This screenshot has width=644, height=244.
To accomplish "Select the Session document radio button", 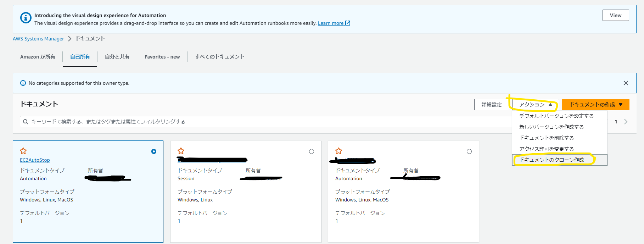I will (312, 151).
